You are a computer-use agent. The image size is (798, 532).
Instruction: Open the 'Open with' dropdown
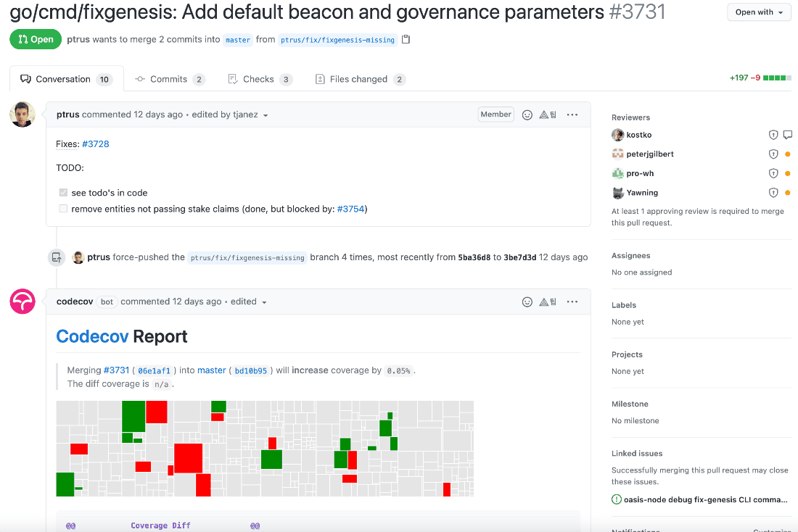coord(759,12)
